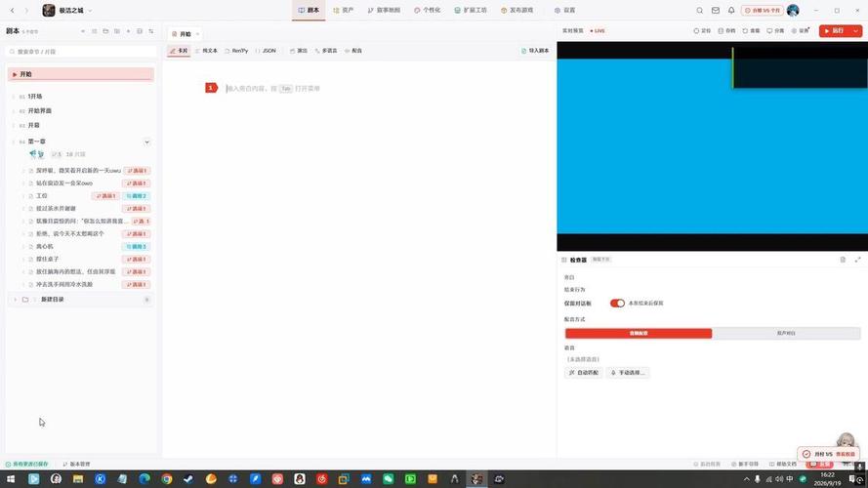This screenshot has width=868, height=488.
Task: Click the new folder icon in script panel header
Action: (x=105, y=31)
